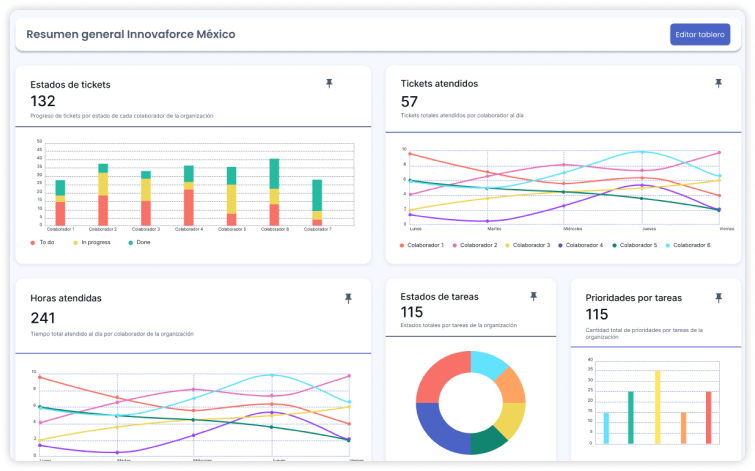This screenshot has width=755, height=471.
Task: Toggle Colaborador 4 series in Tickets atendidos legend
Action: click(x=581, y=245)
